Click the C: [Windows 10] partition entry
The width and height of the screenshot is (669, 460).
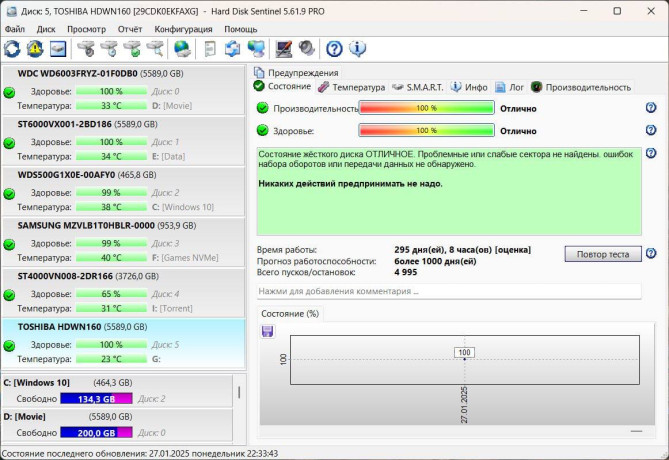coord(117,391)
